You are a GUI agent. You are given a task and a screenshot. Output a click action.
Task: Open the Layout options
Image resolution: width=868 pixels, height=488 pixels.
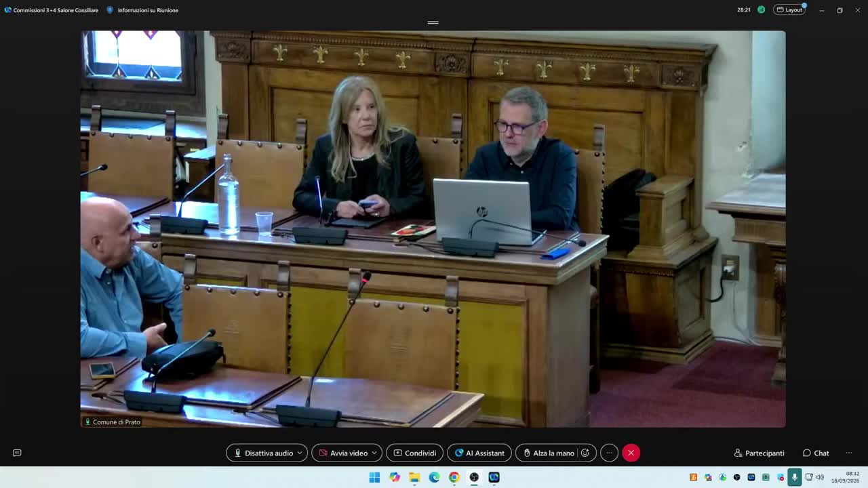pyautogui.click(x=789, y=10)
